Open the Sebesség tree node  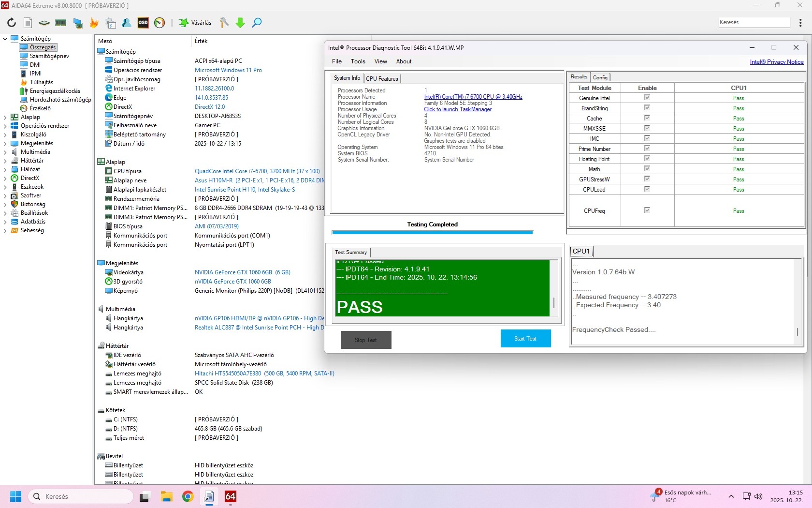pos(32,230)
